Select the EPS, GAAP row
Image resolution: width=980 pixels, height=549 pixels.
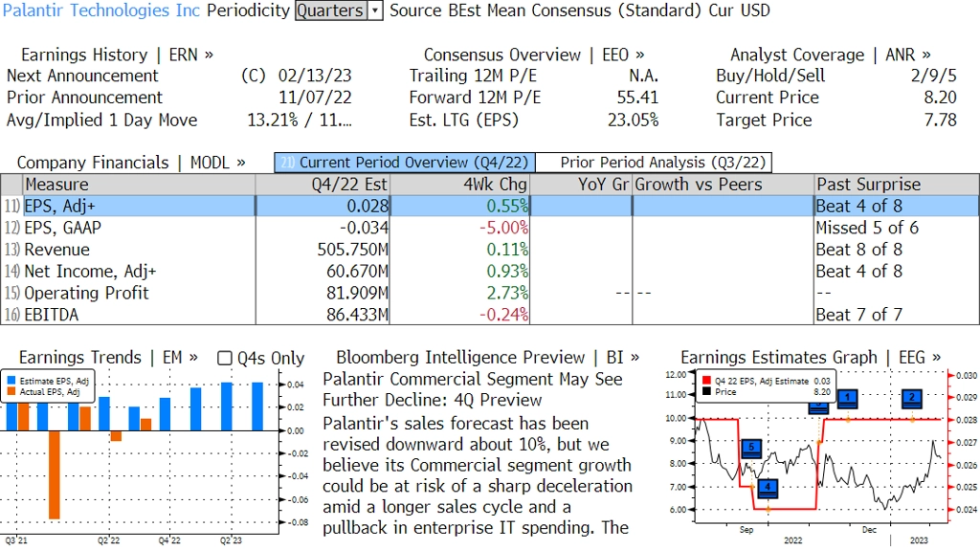[490, 228]
